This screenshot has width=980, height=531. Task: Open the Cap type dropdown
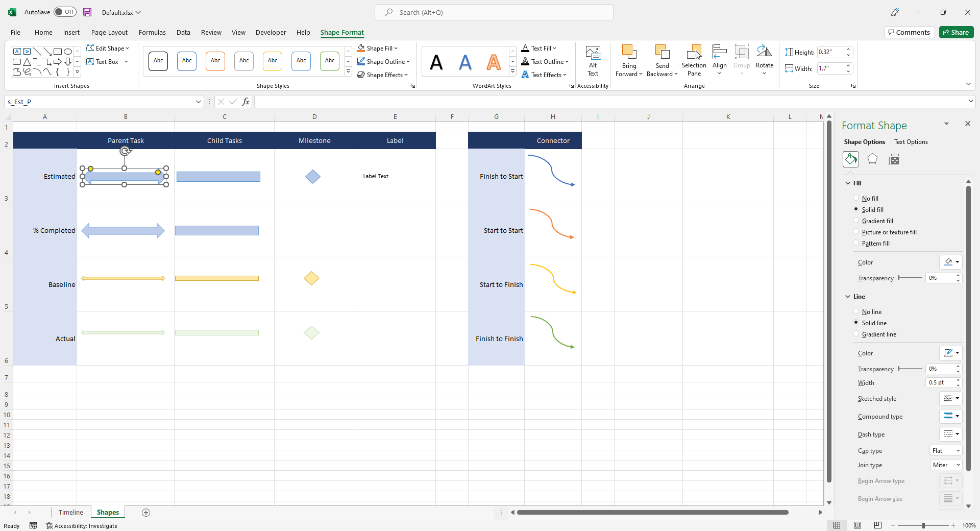(945, 451)
